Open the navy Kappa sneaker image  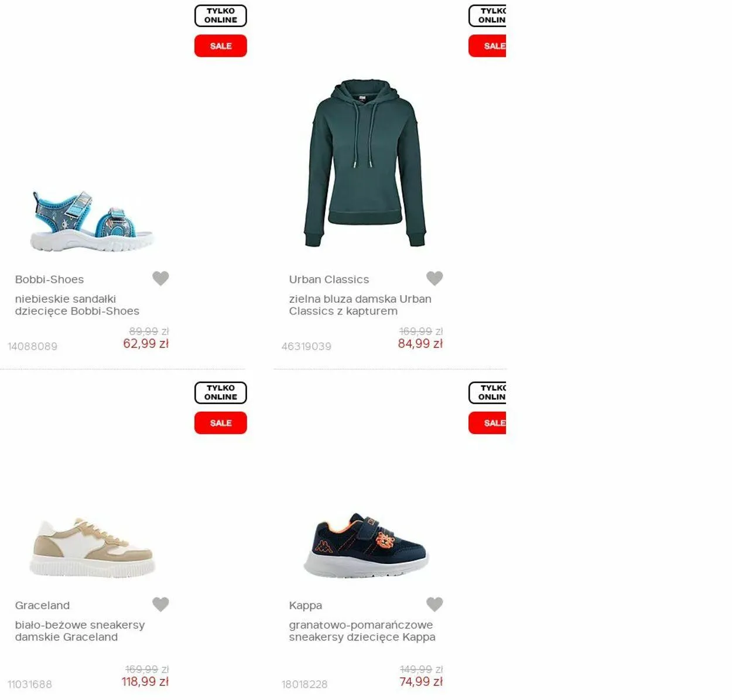point(366,545)
